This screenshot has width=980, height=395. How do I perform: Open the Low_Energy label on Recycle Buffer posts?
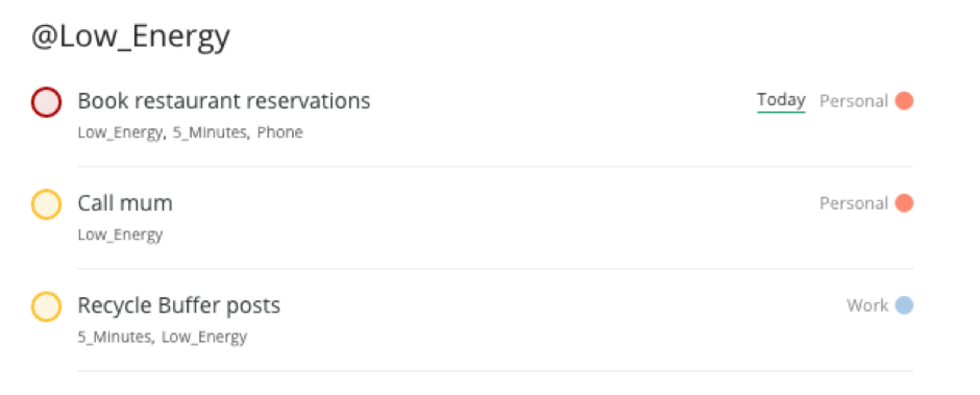coord(205,336)
